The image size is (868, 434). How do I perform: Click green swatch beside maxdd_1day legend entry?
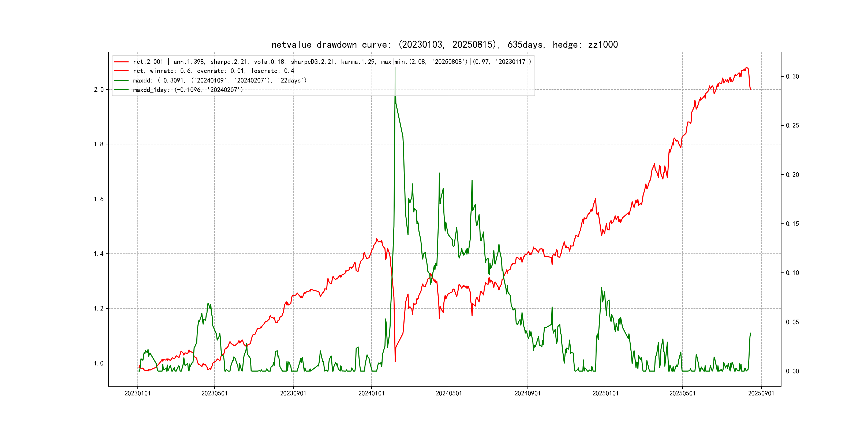pos(121,90)
